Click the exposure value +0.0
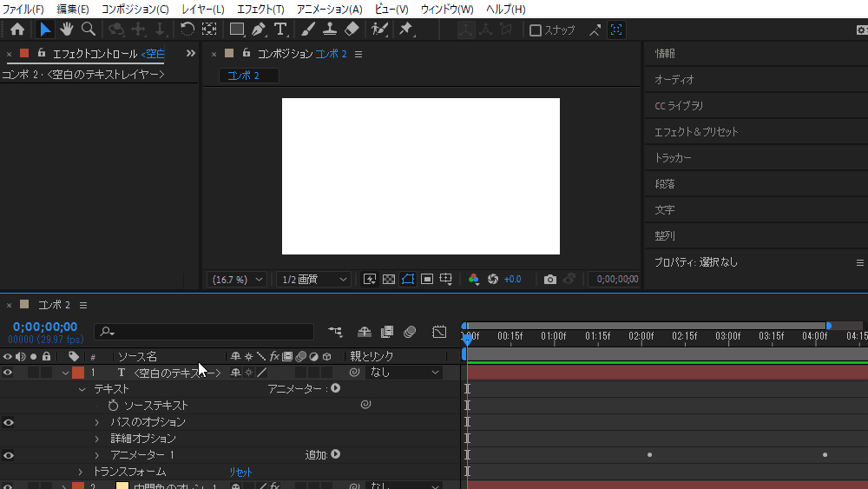The width and height of the screenshot is (868, 489). pos(513,279)
